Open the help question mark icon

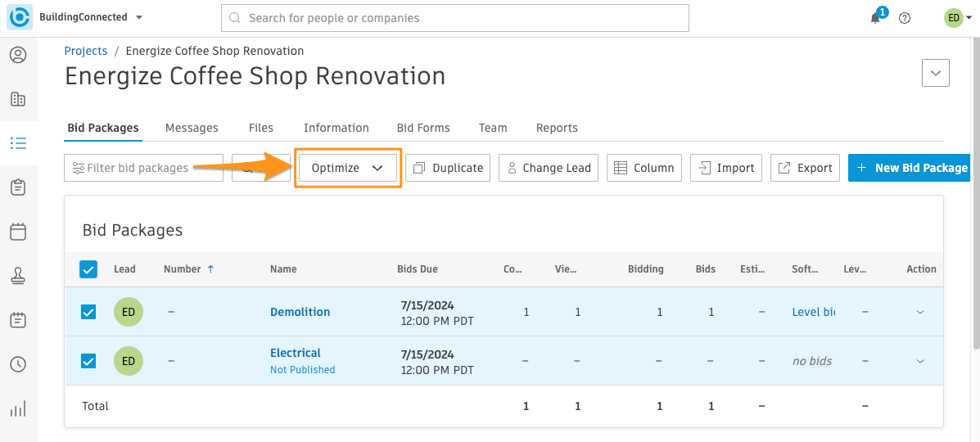pos(905,17)
